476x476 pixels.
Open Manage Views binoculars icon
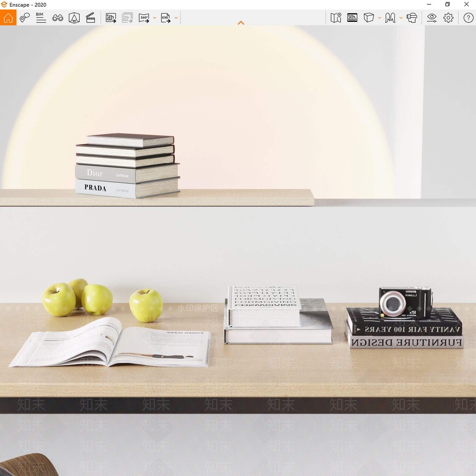point(57,18)
